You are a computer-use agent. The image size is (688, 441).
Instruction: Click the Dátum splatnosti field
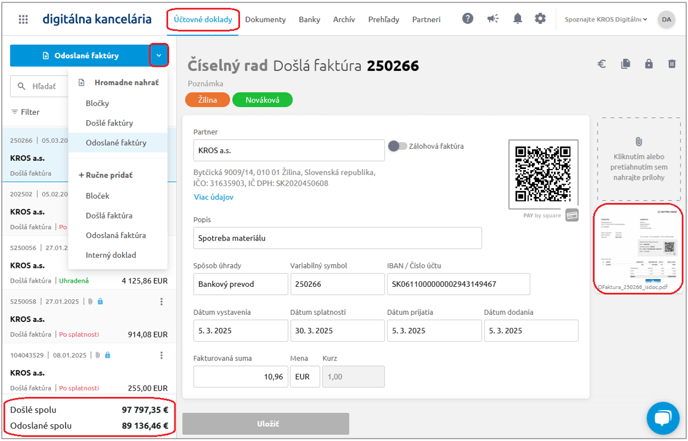337,330
